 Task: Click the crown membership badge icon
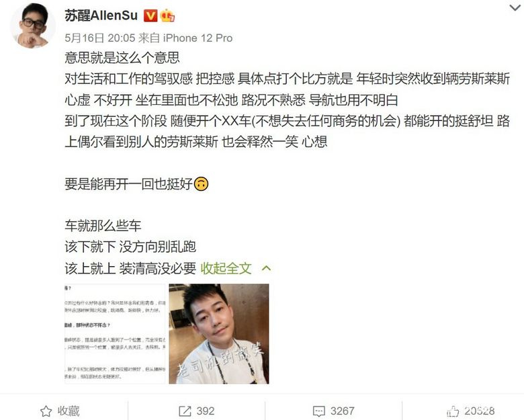click(167, 15)
